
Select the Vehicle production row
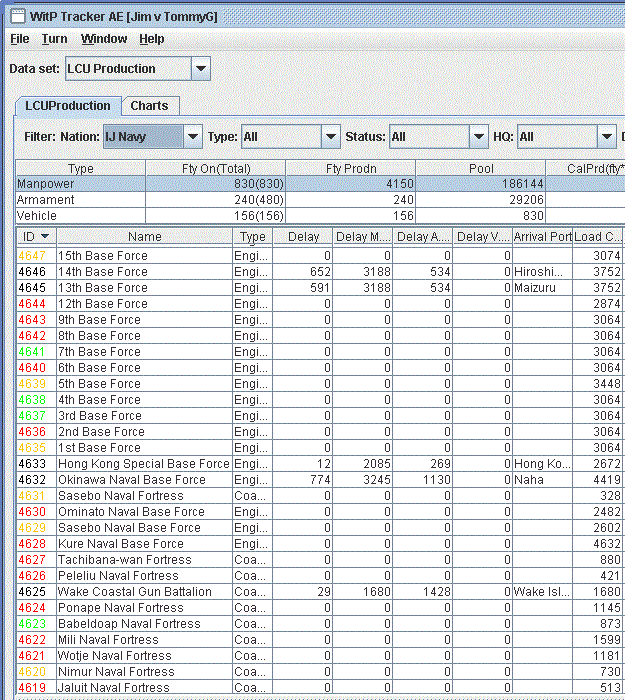point(321,216)
